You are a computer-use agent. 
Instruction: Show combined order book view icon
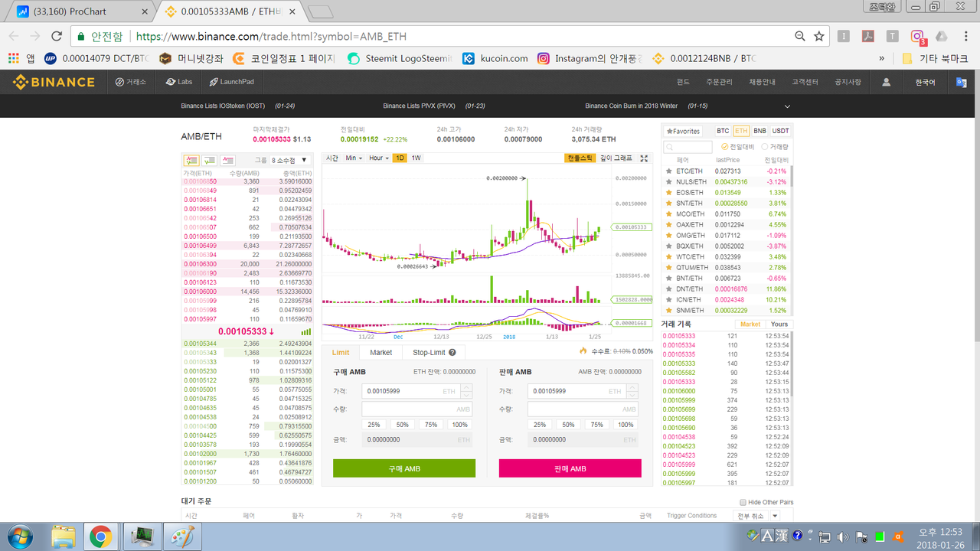pyautogui.click(x=191, y=160)
